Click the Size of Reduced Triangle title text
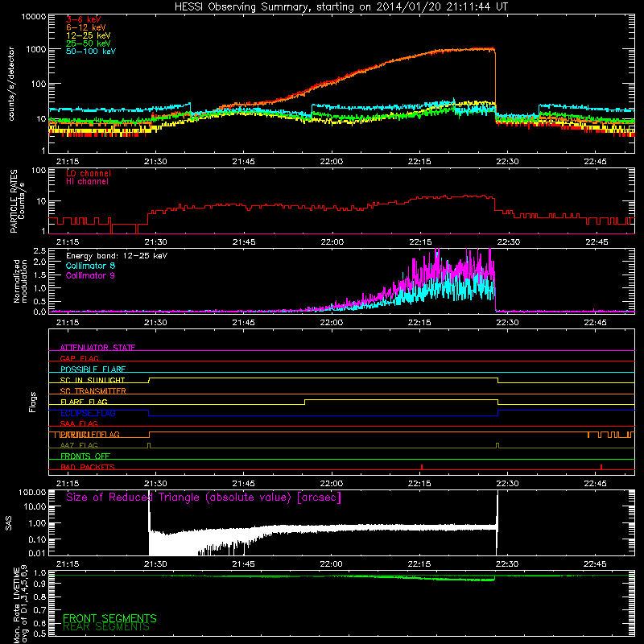 coord(204,497)
